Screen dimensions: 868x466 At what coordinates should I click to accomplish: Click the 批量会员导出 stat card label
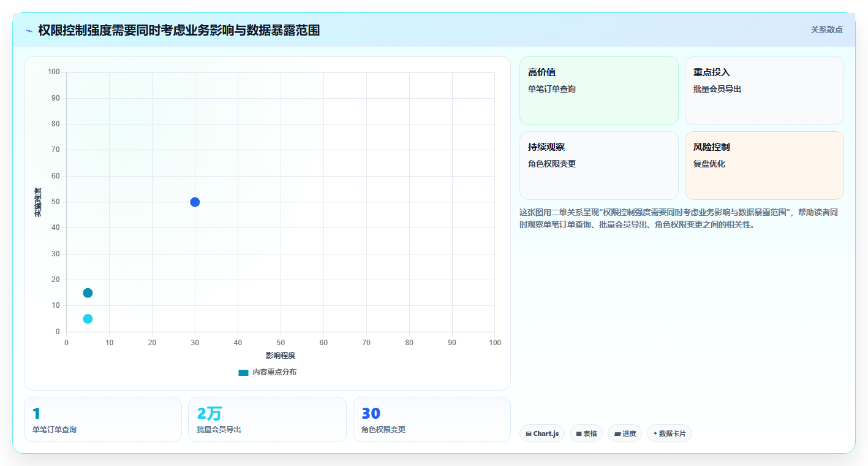(x=219, y=430)
